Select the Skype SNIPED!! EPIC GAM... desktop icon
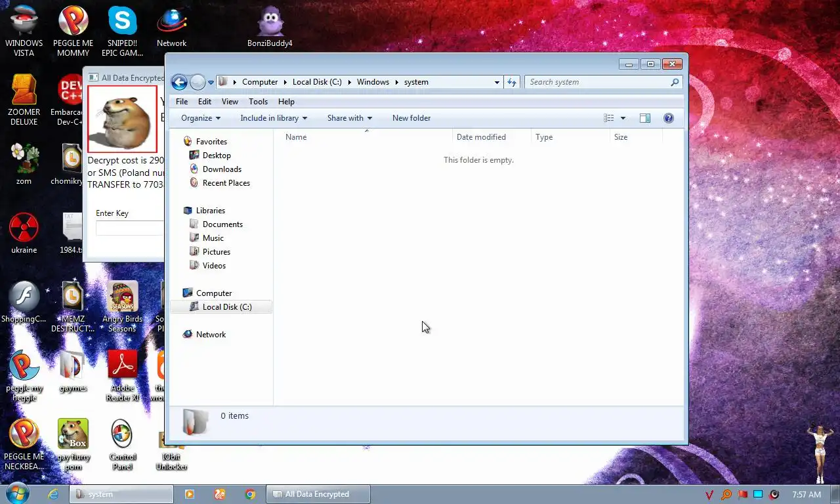The image size is (840, 504). click(123, 31)
